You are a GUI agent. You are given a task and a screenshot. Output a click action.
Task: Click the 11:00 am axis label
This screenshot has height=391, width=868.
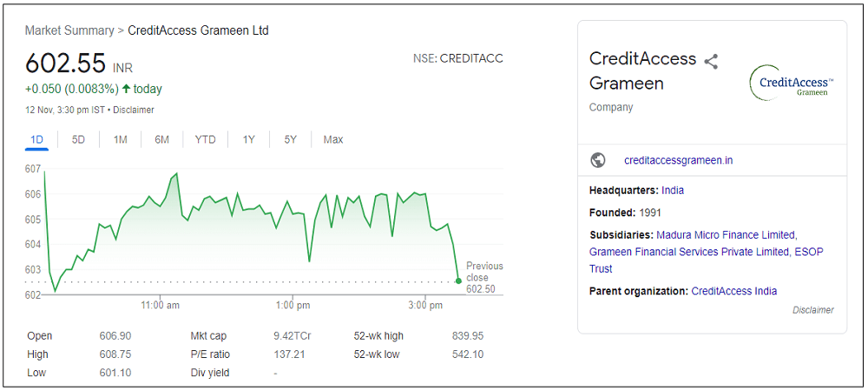[x=160, y=305]
